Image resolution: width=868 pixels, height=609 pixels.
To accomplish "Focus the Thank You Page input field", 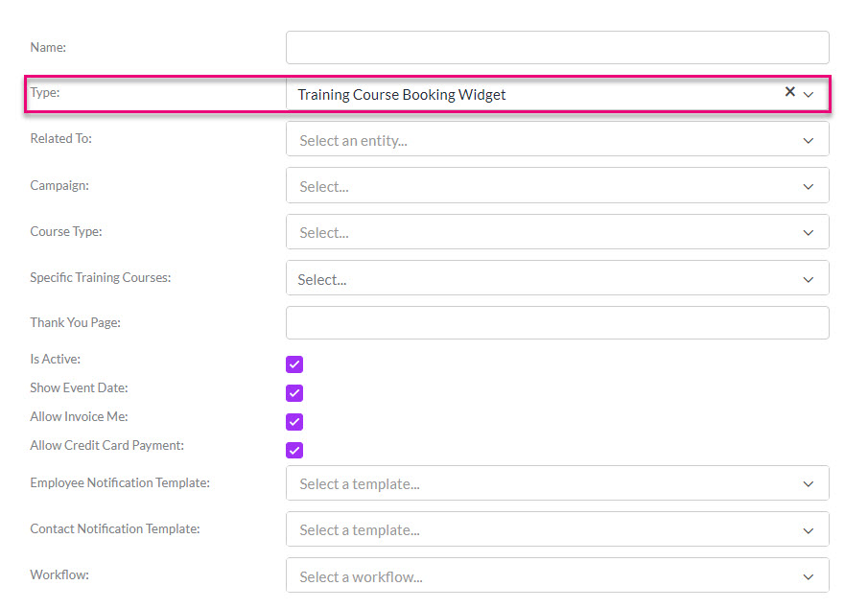I will [x=557, y=323].
